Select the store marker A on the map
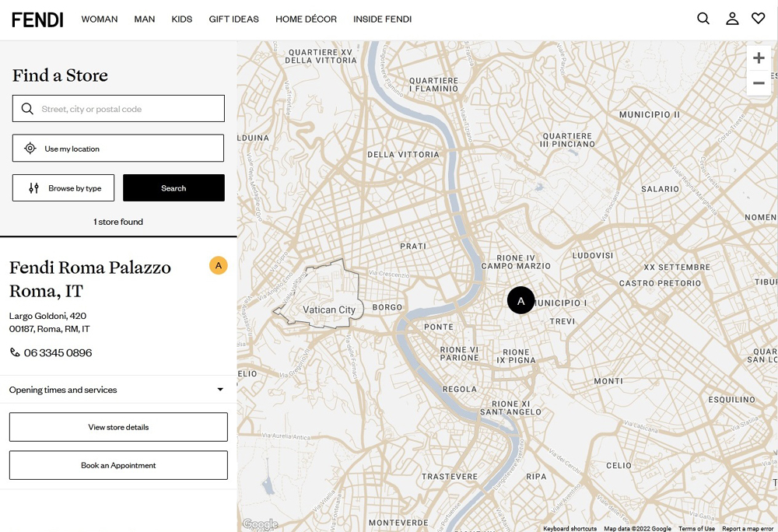 (520, 300)
